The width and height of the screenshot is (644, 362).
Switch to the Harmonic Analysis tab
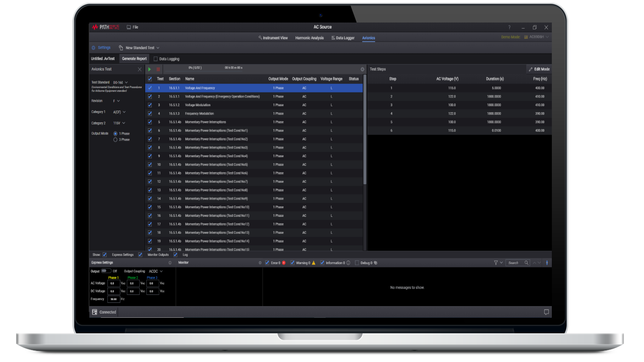(309, 38)
